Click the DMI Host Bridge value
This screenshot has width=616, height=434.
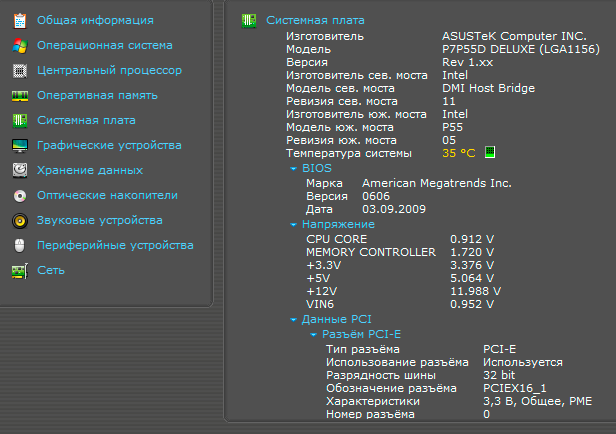point(488,88)
